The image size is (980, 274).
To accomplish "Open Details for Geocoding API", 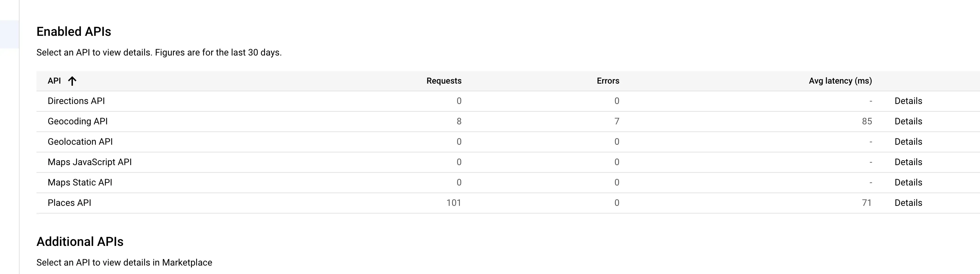I will click(908, 121).
